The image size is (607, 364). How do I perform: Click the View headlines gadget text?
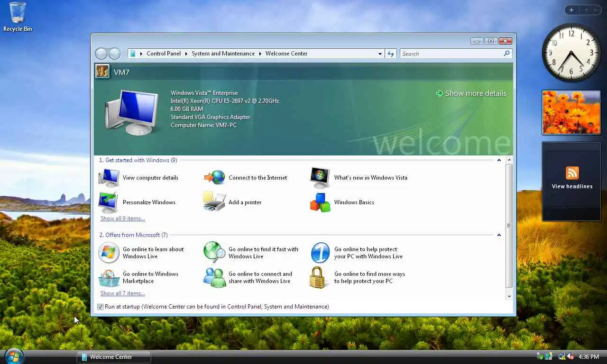tap(572, 186)
